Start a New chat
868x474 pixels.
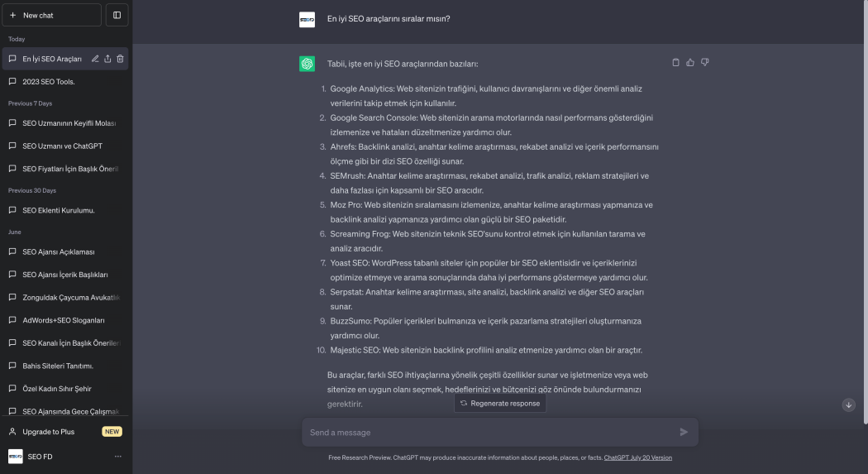click(x=52, y=15)
